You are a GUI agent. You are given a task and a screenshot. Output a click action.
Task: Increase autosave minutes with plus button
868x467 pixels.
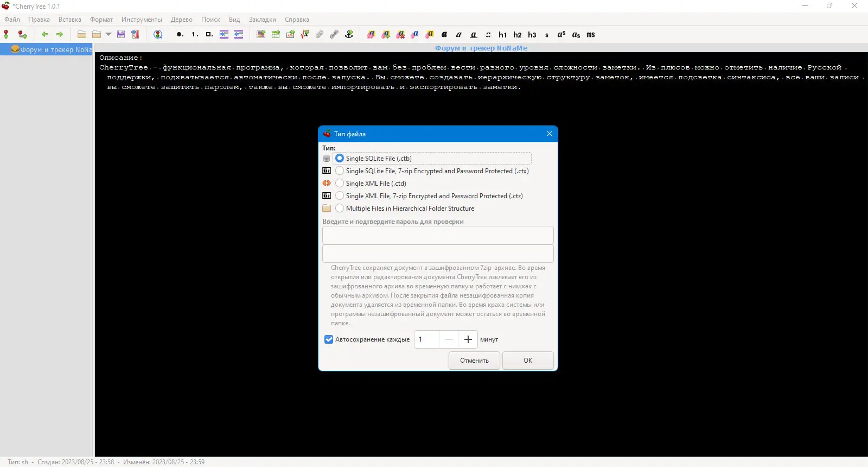click(x=468, y=339)
